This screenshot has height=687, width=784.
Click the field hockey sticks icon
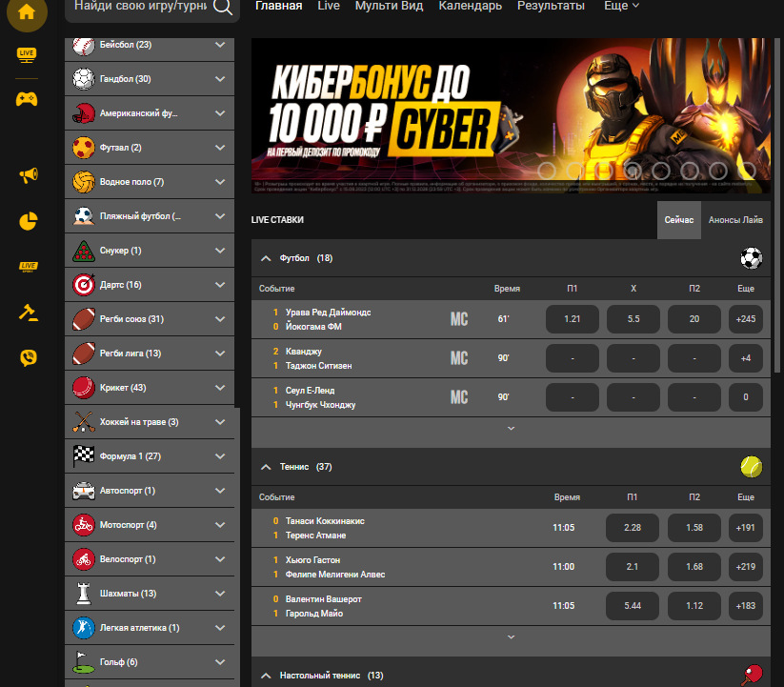pos(84,422)
